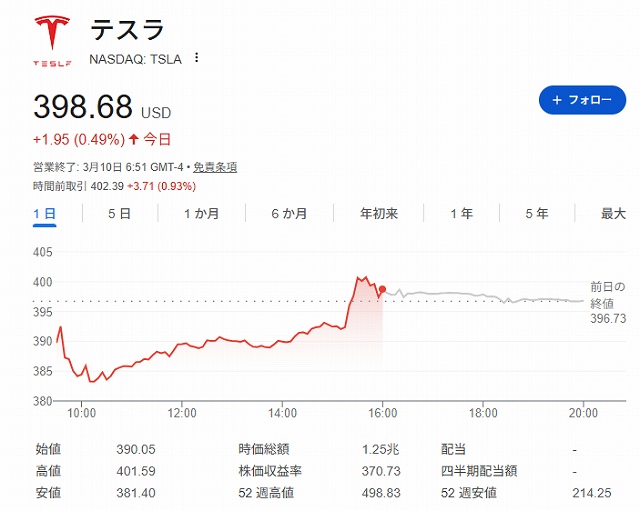640x511 pixels.
Task: Switch to the 1か月 chart tab
Action: tap(201, 213)
